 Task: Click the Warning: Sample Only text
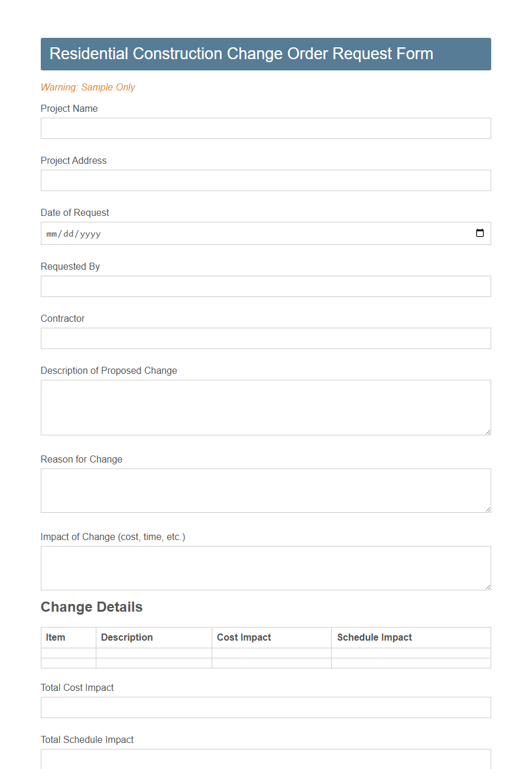point(87,88)
